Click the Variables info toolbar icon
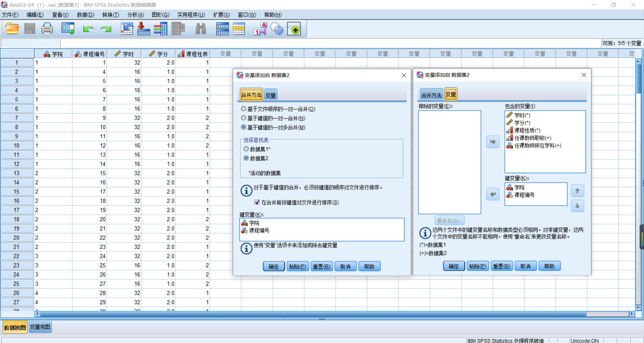 click(161, 29)
